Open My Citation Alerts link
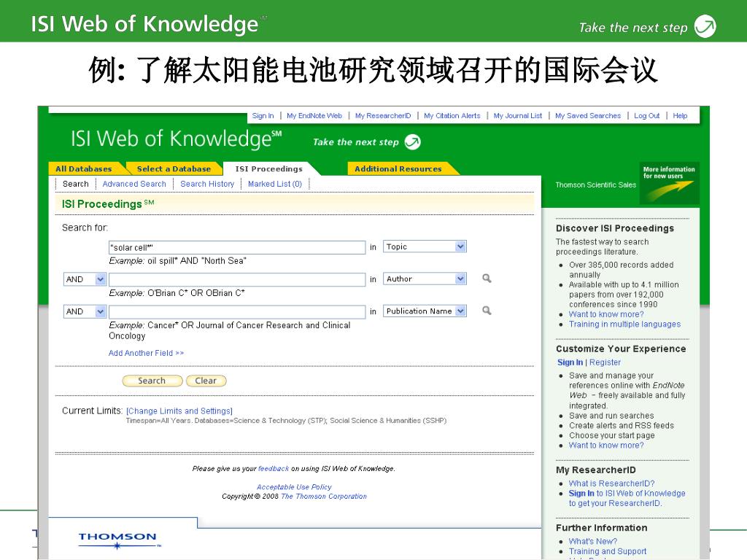This screenshot has height=560, width=747. (452, 116)
